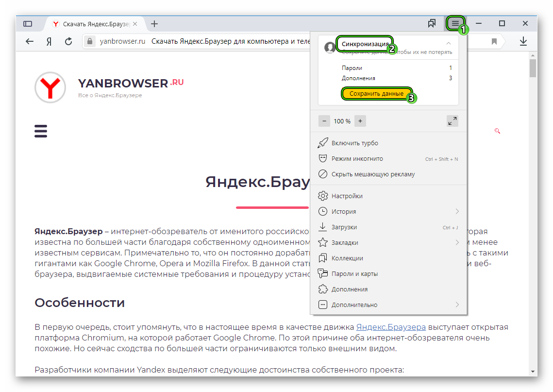Click the clock history icon
Screen dimensions: 553x392
tap(323, 211)
